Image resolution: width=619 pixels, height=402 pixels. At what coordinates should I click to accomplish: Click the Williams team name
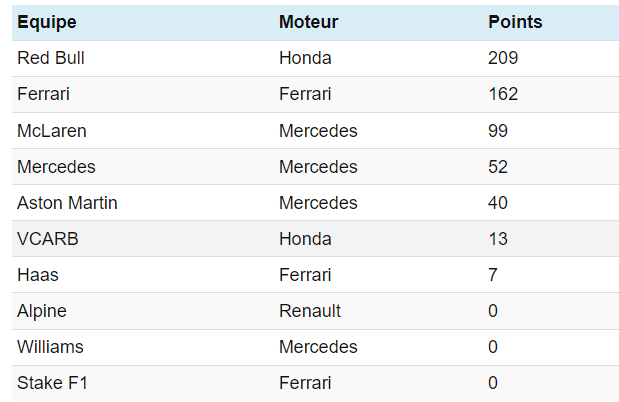coord(50,347)
